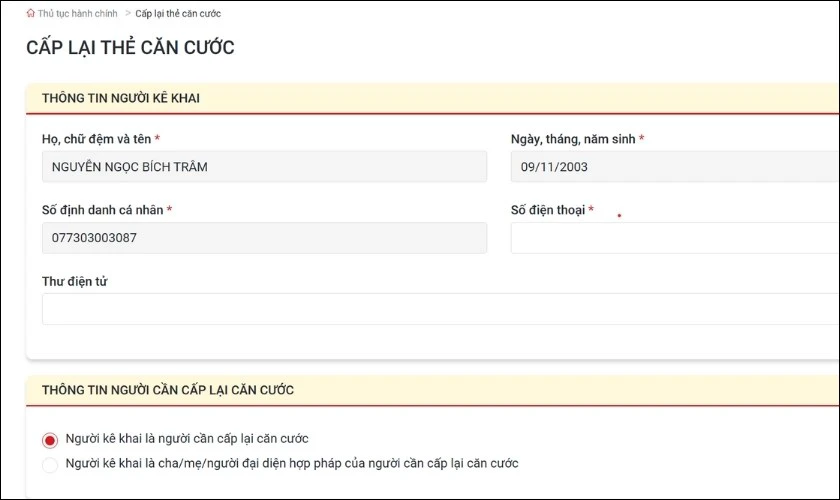Click the 'Họ, chữ đệm và tên' input field
Viewport: 840px width, 500px height.
(x=264, y=167)
